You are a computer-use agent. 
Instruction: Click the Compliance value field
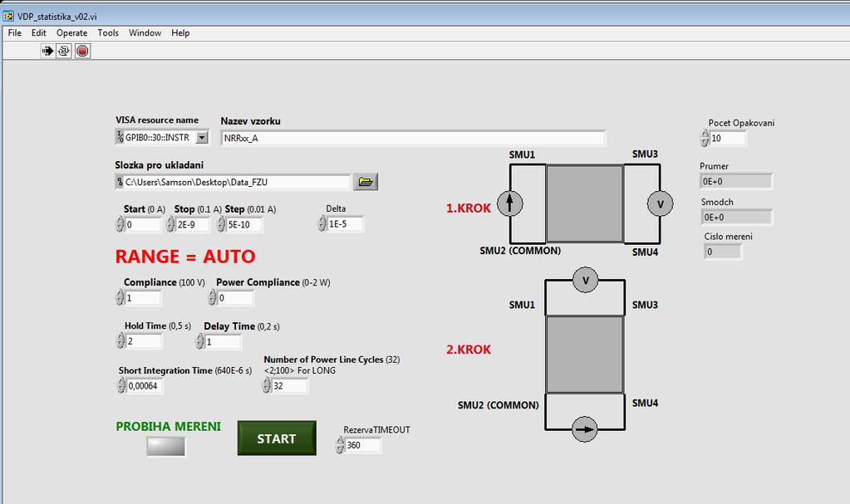[143, 297]
